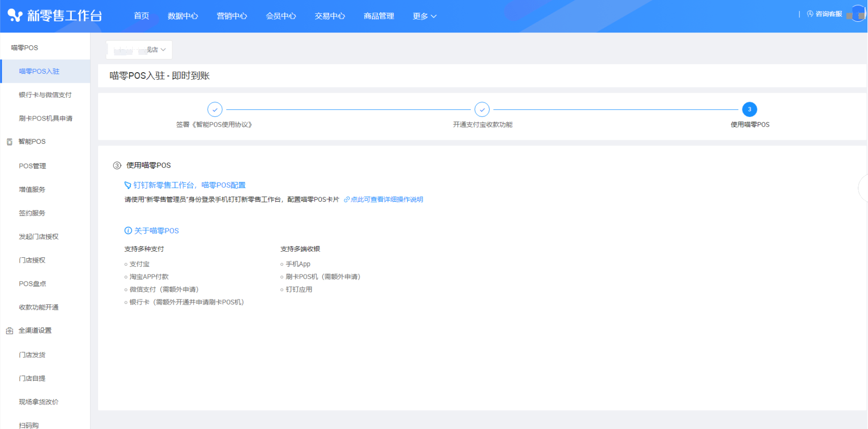Click the info icon beside 关于喵零POS

click(x=128, y=231)
